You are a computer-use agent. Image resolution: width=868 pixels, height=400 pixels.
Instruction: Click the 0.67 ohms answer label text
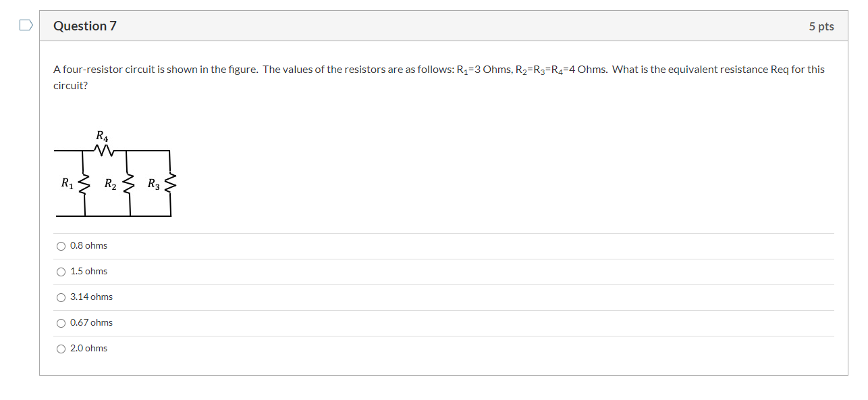(91, 323)
